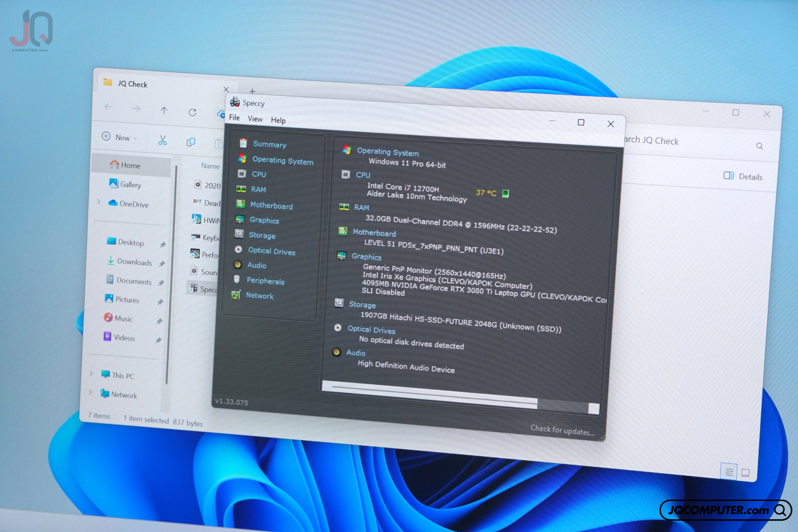Click Audio heading in summary pane
The height and width of the screenshot is (532, 798).
[x=356, y=353]
